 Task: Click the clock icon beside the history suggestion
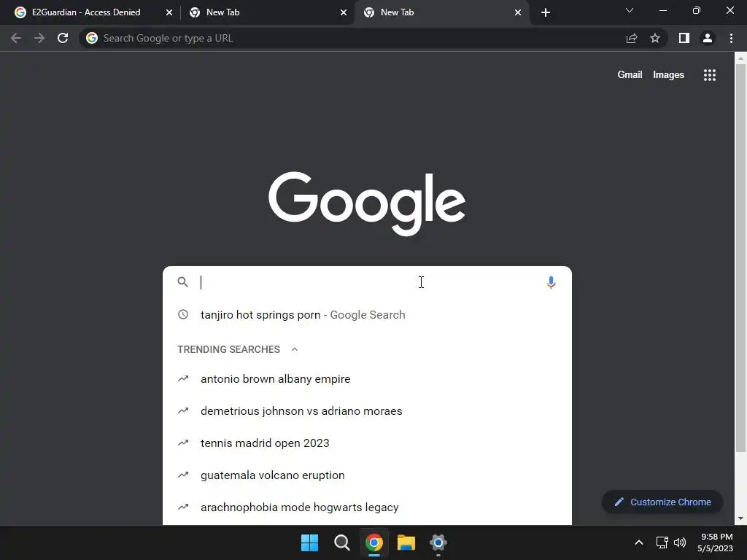(183, 314)
